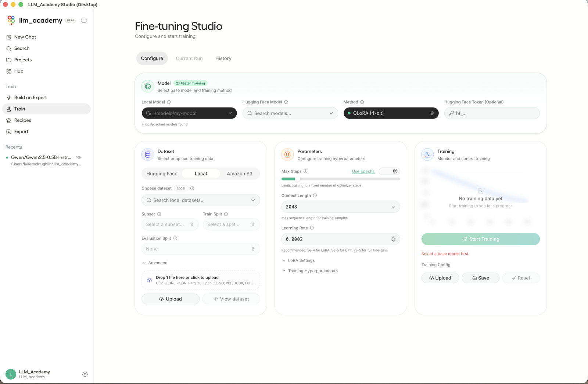The height and width of the screenshot is (384, 588).
Task: Expand Training Hyperparameters
Action: (310, 271)
